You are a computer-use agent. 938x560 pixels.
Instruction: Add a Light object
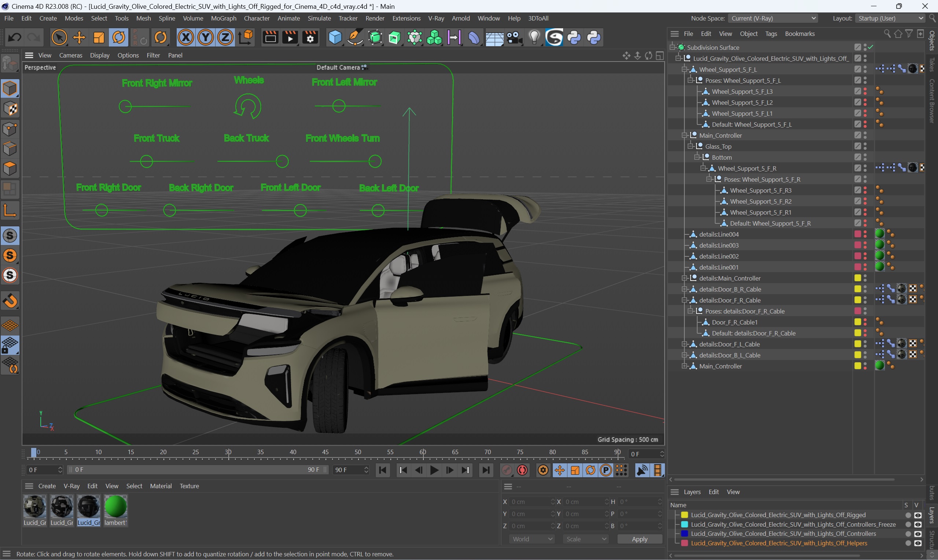pos(534,37)
